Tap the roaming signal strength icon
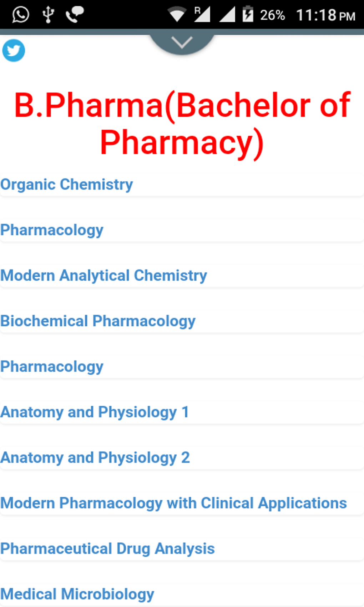The height and width of the screenshot is (607, 364). 202,15
